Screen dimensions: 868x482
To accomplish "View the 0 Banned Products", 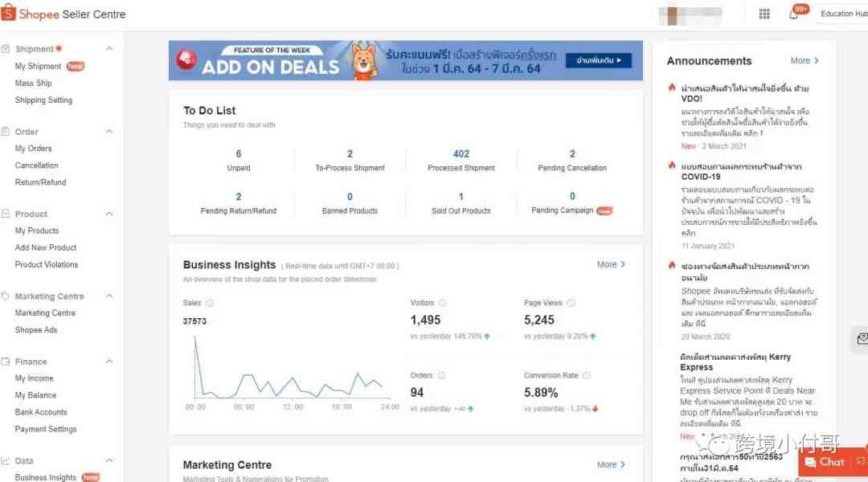I will [350, 203].
